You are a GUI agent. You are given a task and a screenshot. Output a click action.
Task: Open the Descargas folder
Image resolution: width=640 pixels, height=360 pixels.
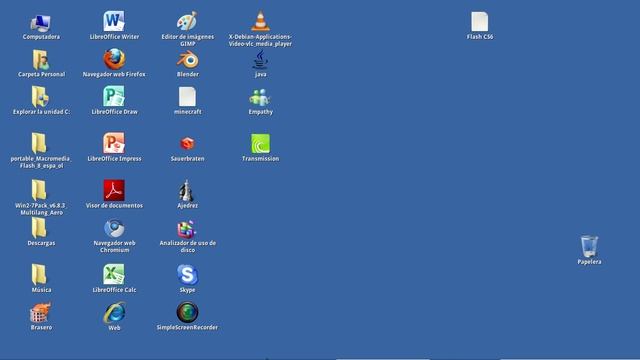(x=39, y=228)
